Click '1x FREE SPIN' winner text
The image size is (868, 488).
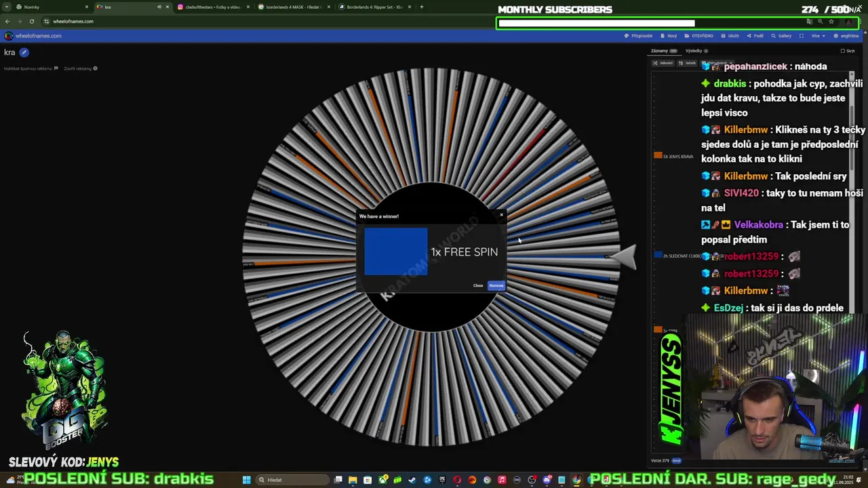465,251
